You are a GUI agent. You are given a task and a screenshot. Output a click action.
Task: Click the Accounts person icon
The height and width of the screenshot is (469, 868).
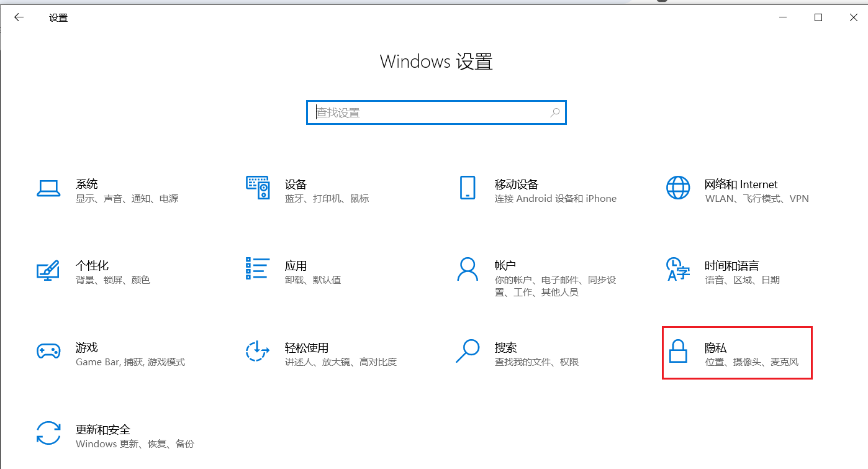point(468,269)
